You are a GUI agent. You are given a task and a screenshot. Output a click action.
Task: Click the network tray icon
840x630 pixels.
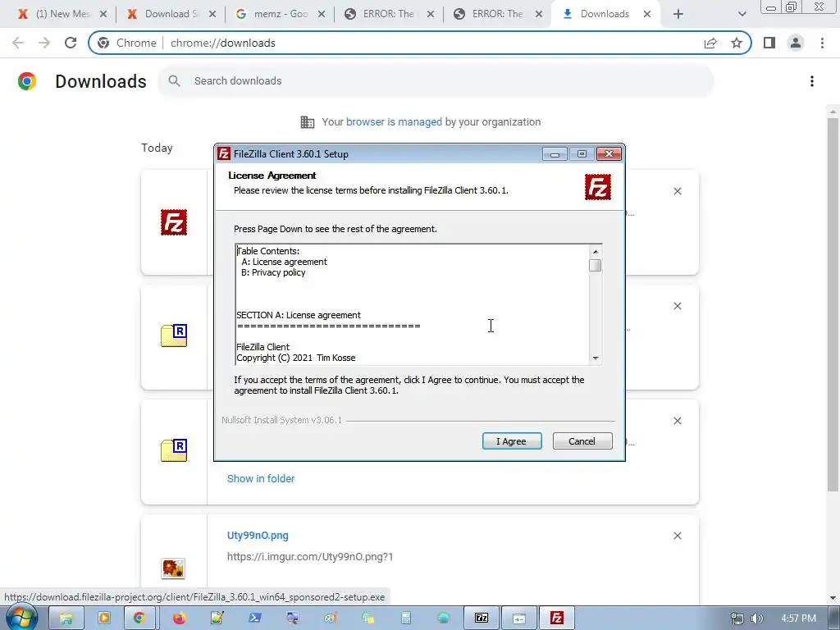coord(737,619)
